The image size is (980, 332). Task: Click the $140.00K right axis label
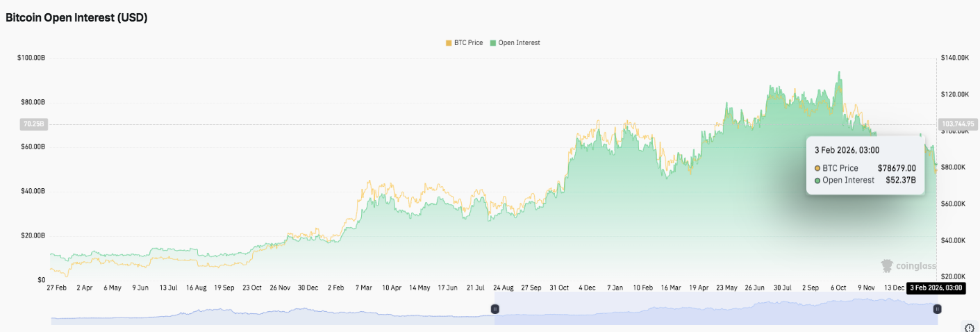point(954,58)
